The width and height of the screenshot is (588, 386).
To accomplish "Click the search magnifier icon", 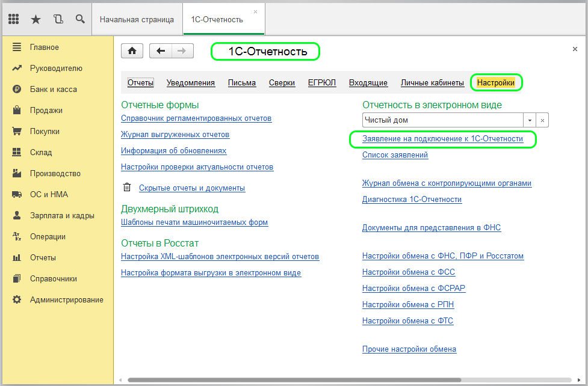I will (x=80, y=19).
